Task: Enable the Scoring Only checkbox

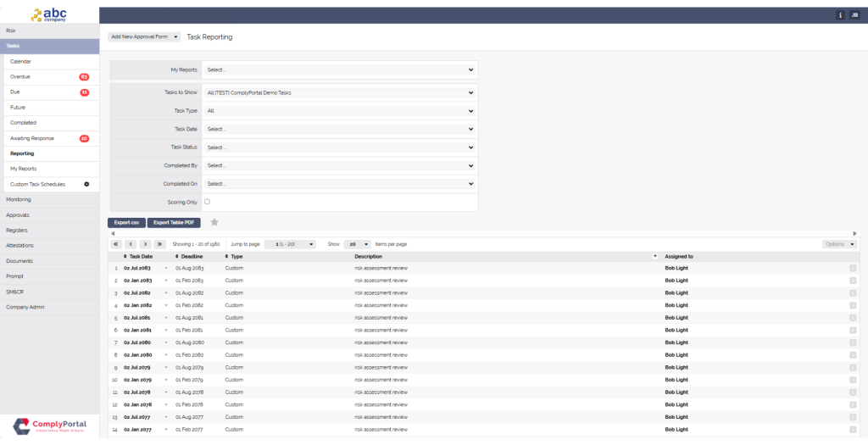Action: coord(208,202)
